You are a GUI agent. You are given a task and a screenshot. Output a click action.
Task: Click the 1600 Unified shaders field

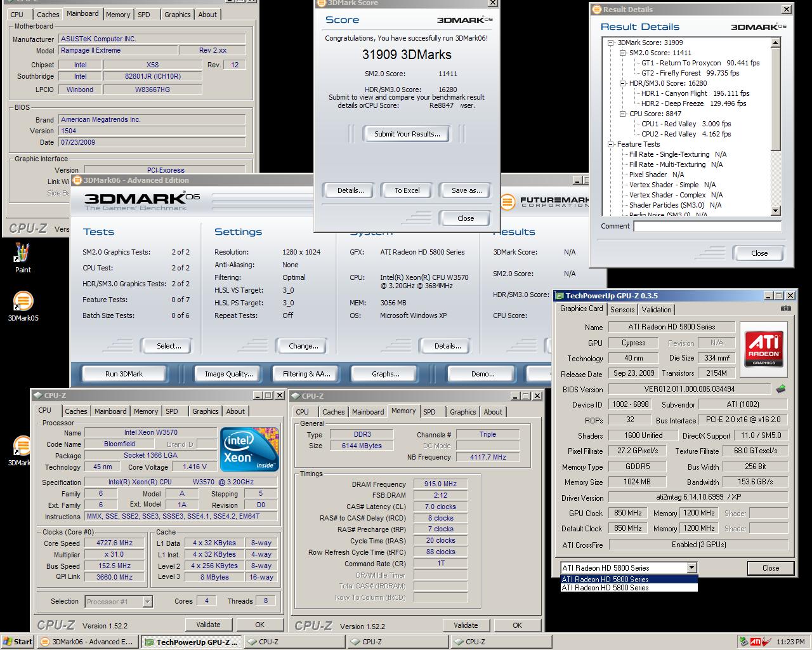643,435
